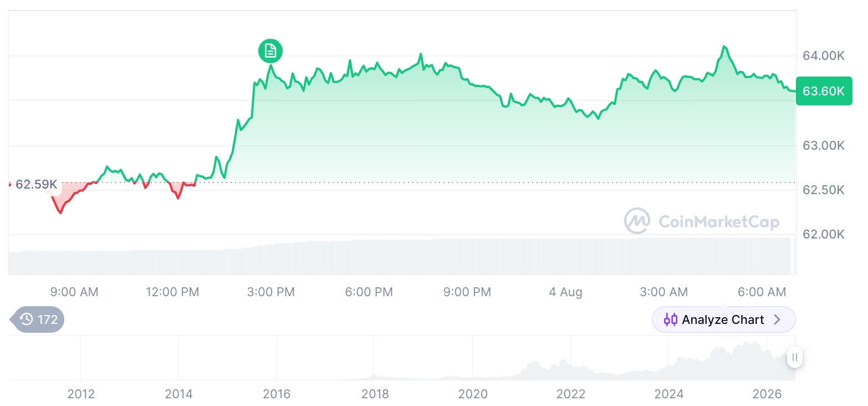Click the green news document marker on chart
This screenshot has height=406, width=868.
point(270,51)
